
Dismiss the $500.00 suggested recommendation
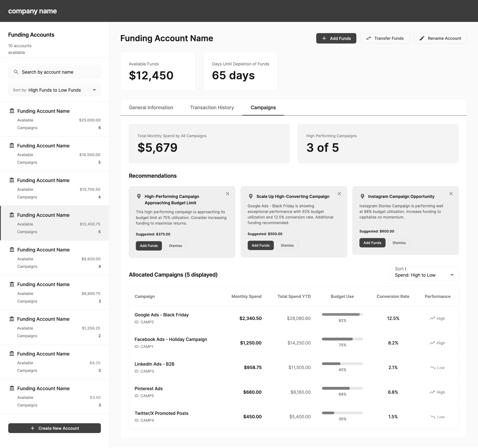point(287,245)
